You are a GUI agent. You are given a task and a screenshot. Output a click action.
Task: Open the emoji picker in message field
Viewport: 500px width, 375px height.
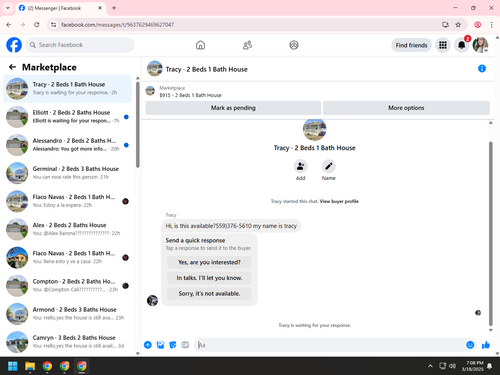[x=470, y=345]
